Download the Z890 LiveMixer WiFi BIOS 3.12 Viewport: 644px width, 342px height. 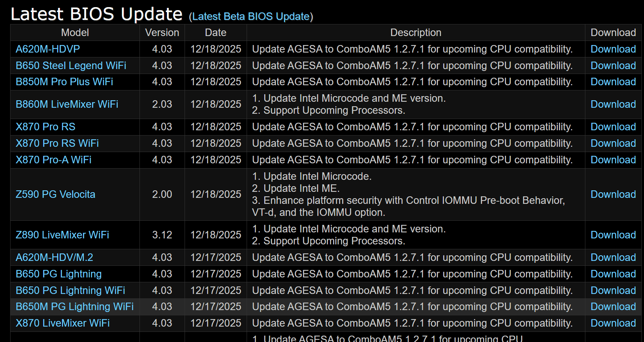(613, 235)
